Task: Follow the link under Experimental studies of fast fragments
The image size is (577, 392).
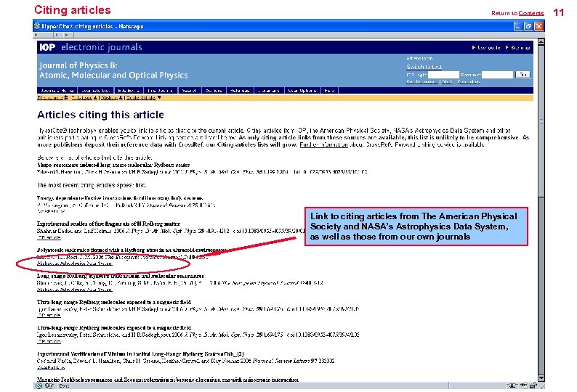Action: (x=49, y=237)
